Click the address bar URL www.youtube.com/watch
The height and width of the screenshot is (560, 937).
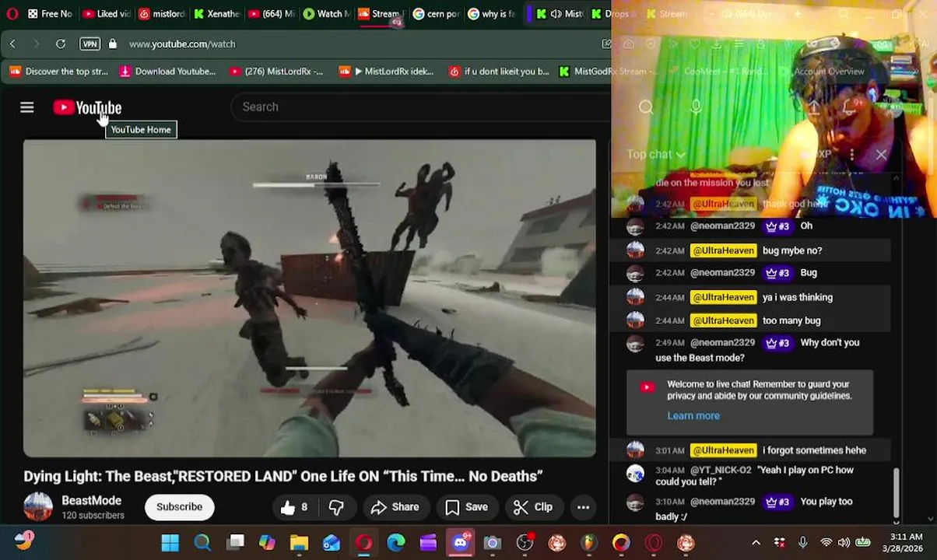[x=182, y=44]
